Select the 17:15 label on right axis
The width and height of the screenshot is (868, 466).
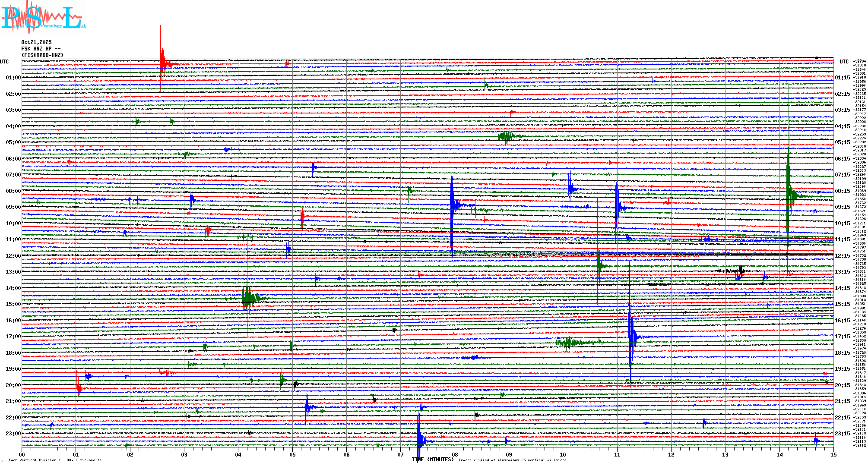pos(842,337)
